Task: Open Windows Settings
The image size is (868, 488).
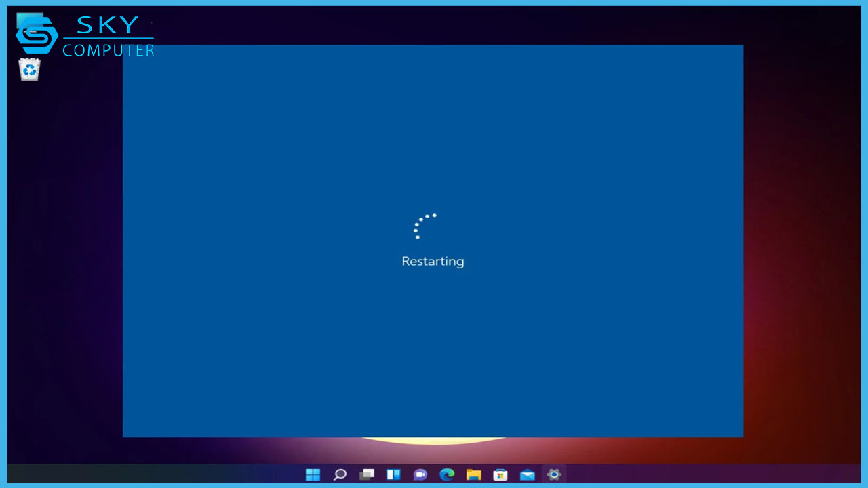Action: pyautogui.click(x=554, y=474)
